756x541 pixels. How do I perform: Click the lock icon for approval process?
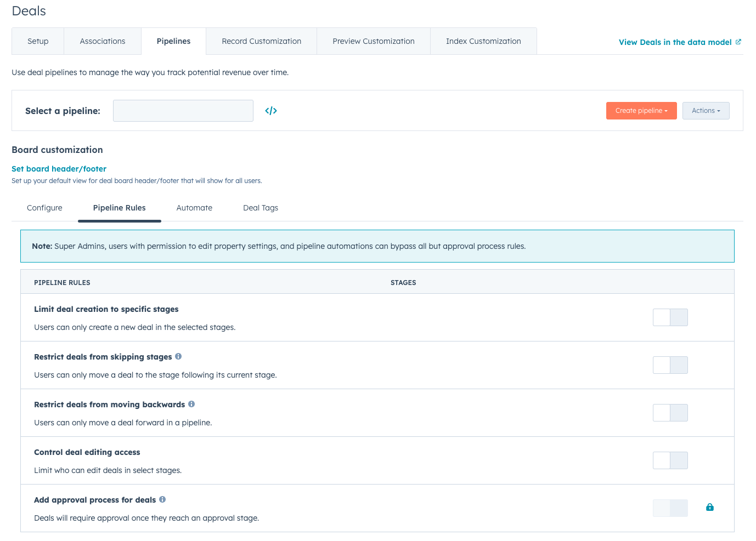click(x=709, y=508)
